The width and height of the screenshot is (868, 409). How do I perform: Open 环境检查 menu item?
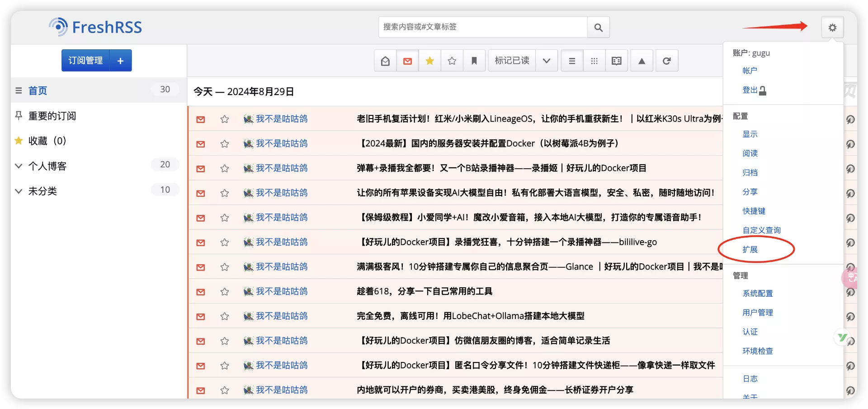757,351
